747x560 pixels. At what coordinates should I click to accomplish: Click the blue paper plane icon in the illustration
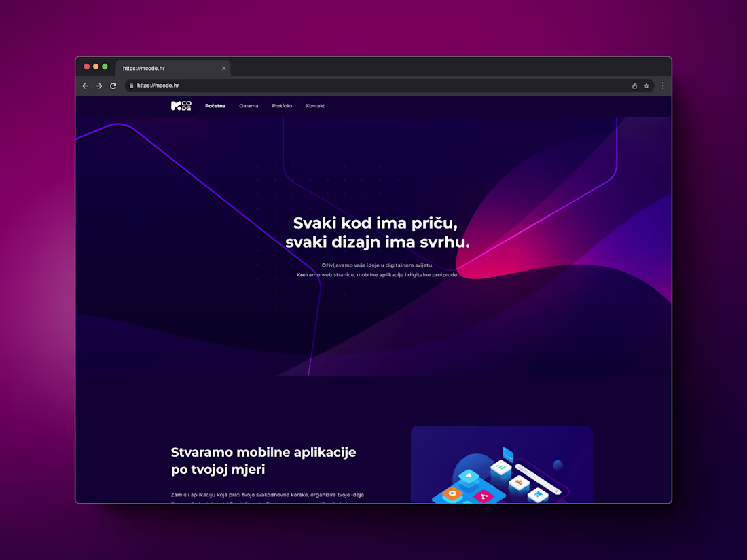539,493
